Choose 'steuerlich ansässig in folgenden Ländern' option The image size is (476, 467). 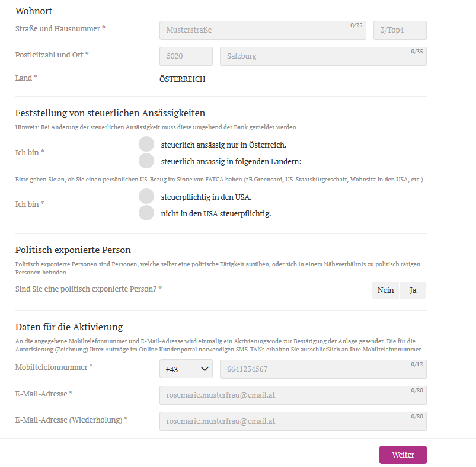(x=146, y=161)
